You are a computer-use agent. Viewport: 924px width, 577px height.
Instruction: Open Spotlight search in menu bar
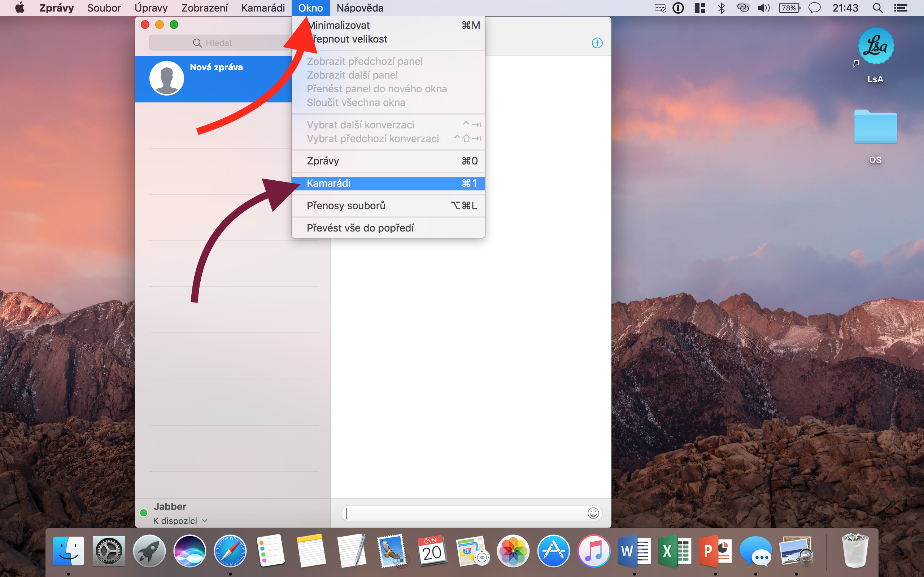878,8
